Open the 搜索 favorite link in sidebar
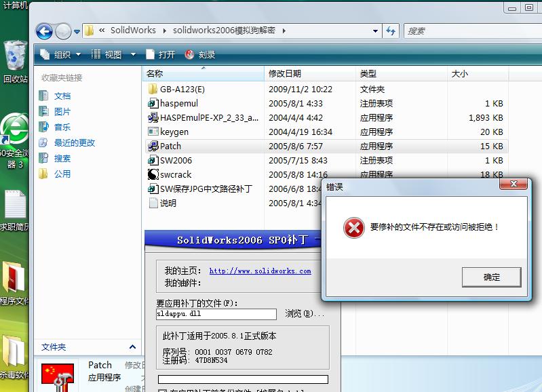 (x=62, y=158)
